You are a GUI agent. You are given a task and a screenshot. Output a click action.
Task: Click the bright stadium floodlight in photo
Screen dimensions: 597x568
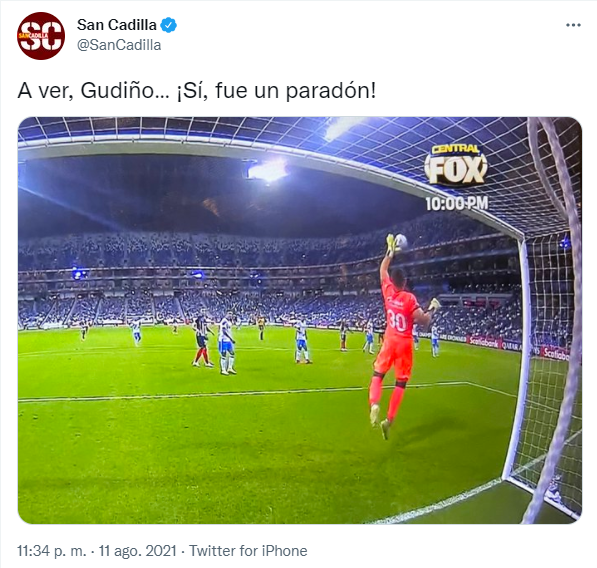pos(268,171)
